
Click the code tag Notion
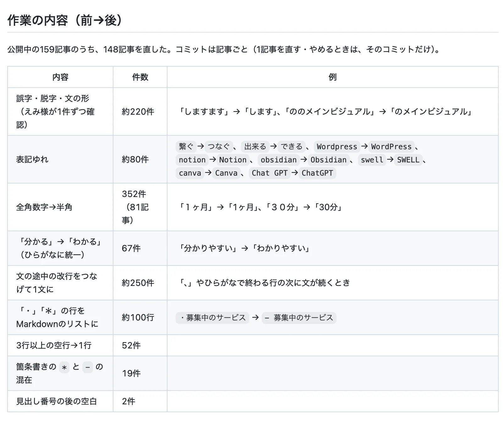[233, 160]
